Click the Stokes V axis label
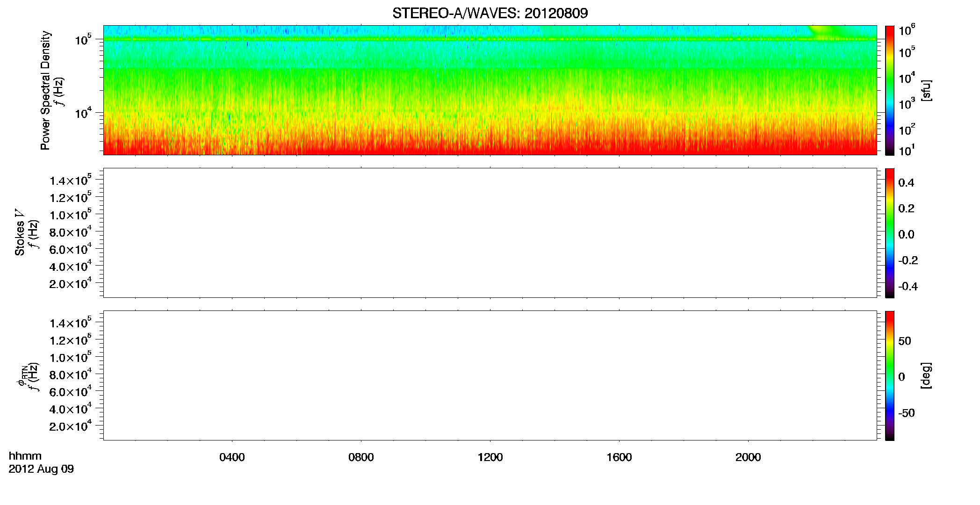The image size is (980, 505). pos(20,232)
